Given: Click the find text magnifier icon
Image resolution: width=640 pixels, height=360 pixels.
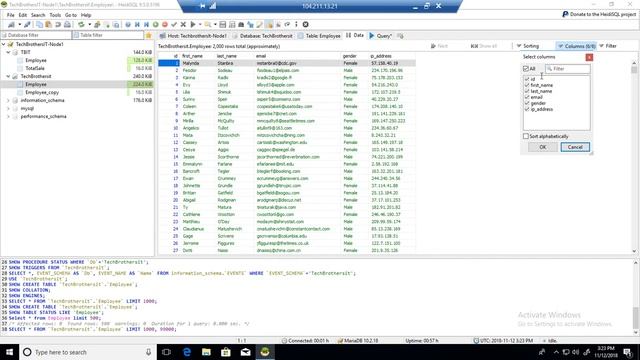Looking at the screenshot, I should click(x=208, y=24).
